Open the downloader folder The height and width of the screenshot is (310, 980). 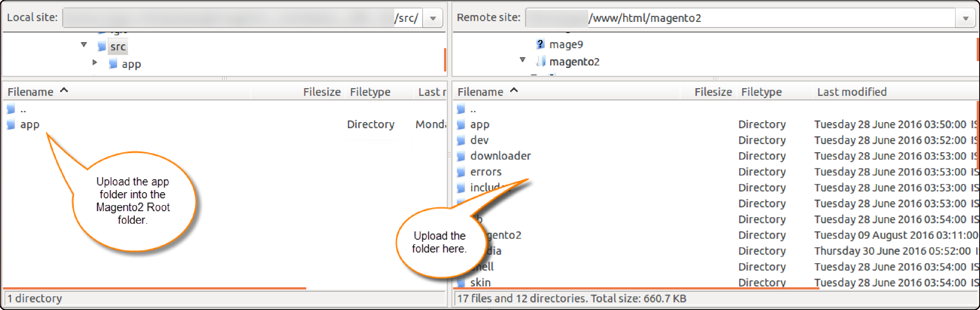tap(500, 155)
